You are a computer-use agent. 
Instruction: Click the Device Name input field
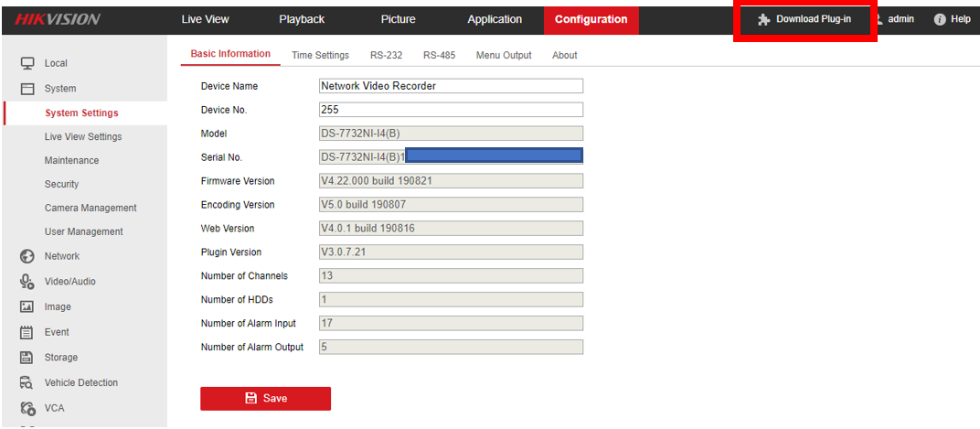click(450, 86)
